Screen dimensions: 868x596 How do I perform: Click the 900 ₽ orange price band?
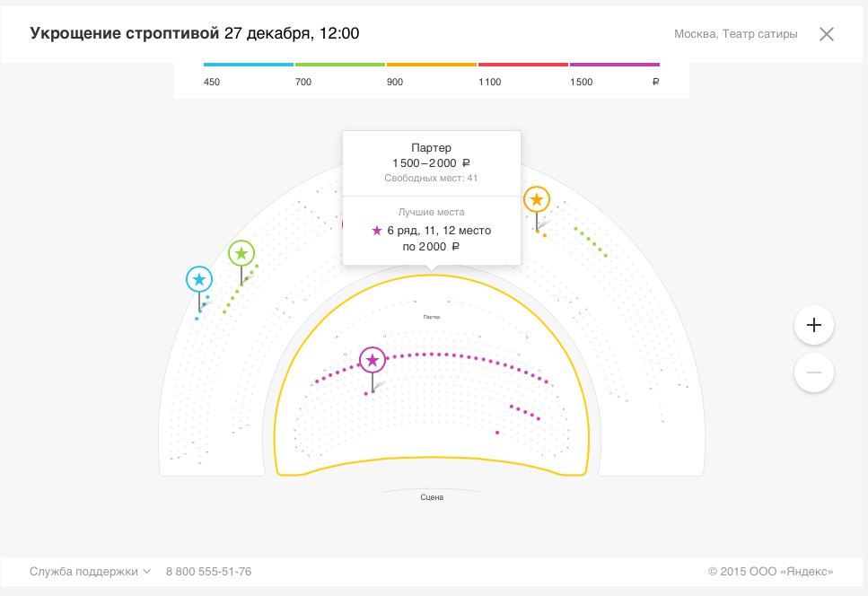click(432, 65)
